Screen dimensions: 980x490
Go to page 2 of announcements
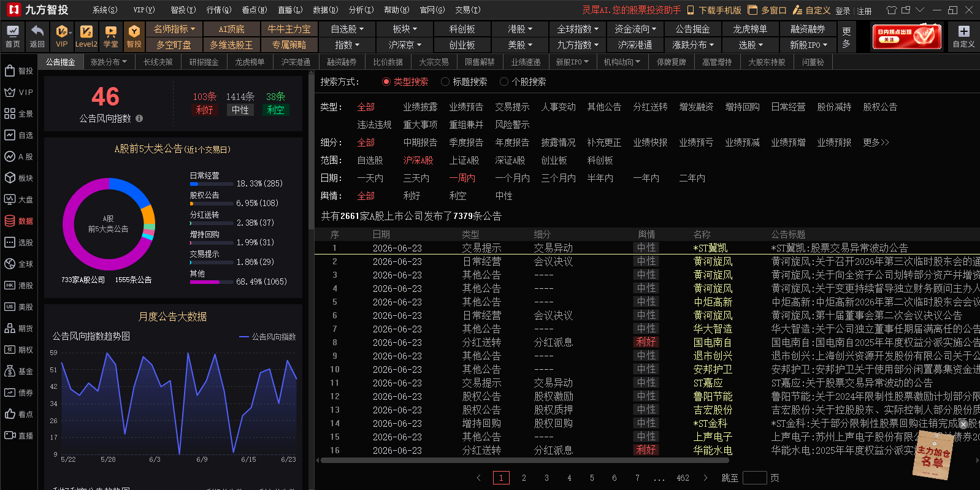click(524, 478)
